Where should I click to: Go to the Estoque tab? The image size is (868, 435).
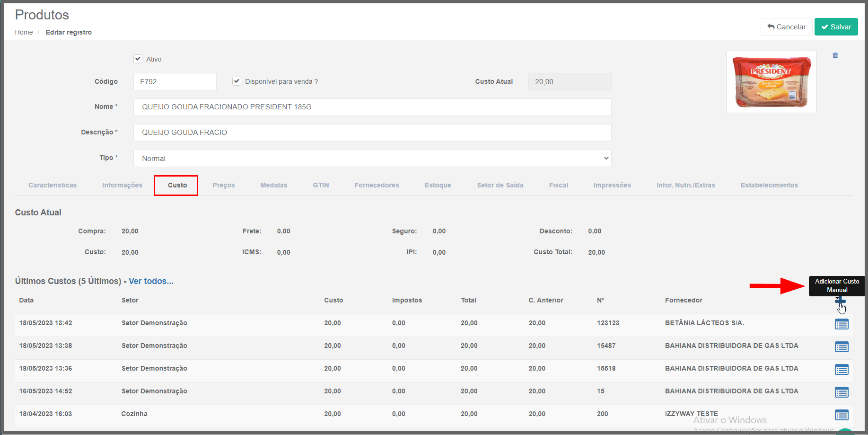(x=438, y=186)
